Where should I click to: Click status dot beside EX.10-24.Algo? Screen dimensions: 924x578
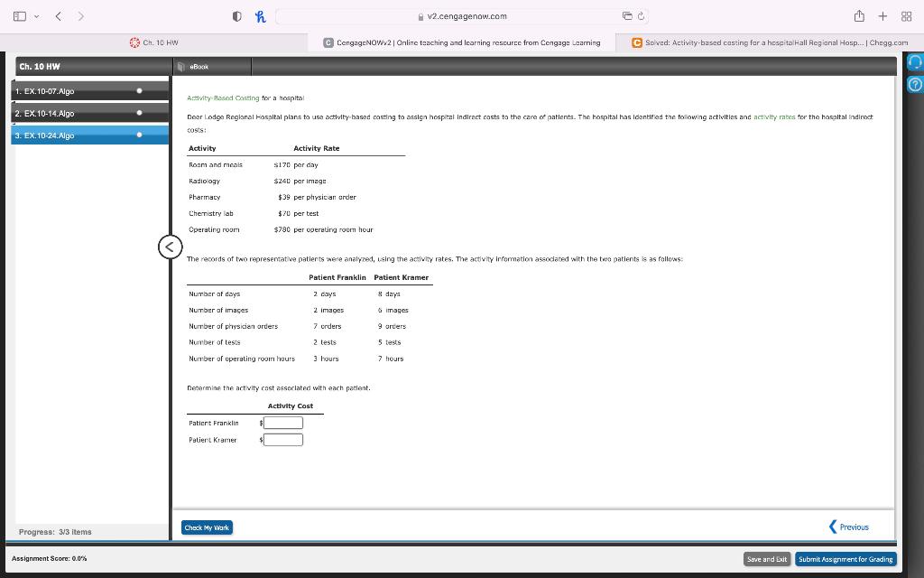139,135
